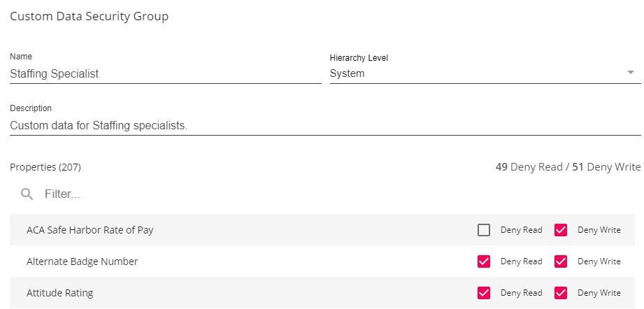Expand the Hierarchy Level dropdown arrow

click(631, 73)
